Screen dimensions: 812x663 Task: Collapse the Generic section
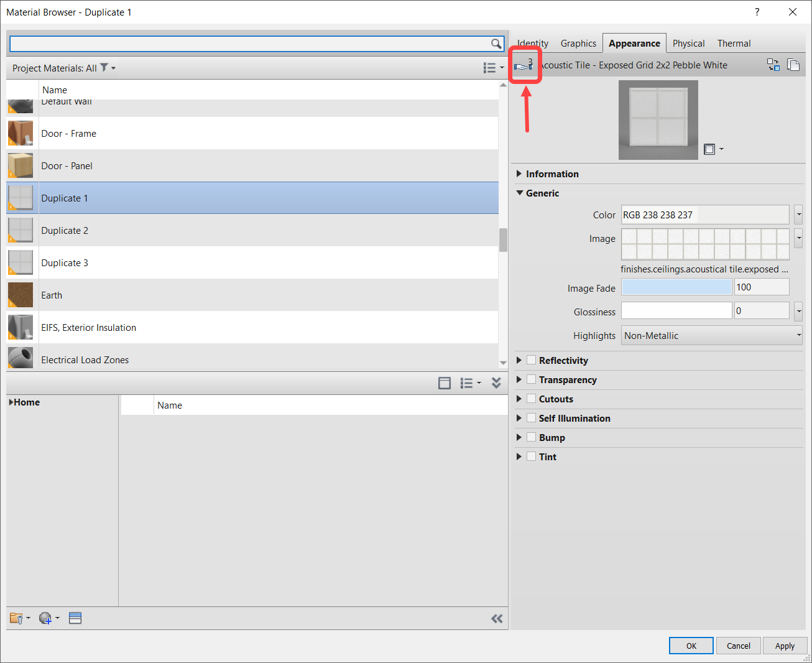point(520,193)
